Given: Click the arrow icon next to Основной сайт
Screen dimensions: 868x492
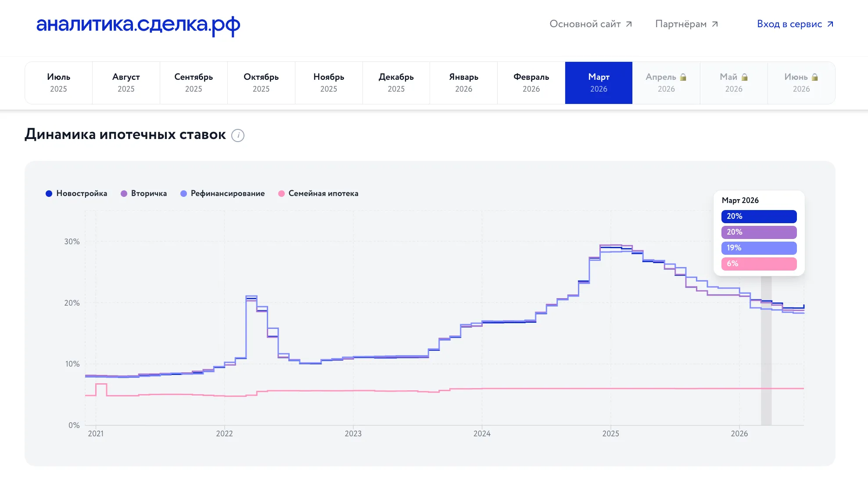Looking at the screenshot, I should coord(629,24).
